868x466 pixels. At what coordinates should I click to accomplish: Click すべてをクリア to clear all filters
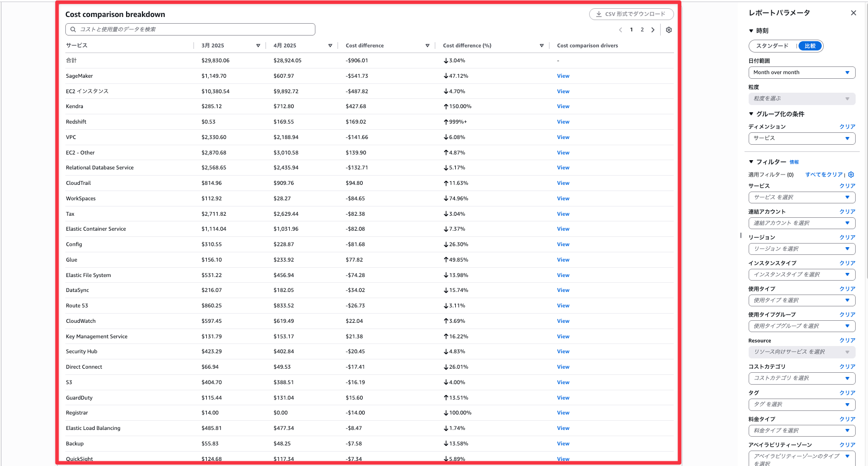click(x=824, y=175)
